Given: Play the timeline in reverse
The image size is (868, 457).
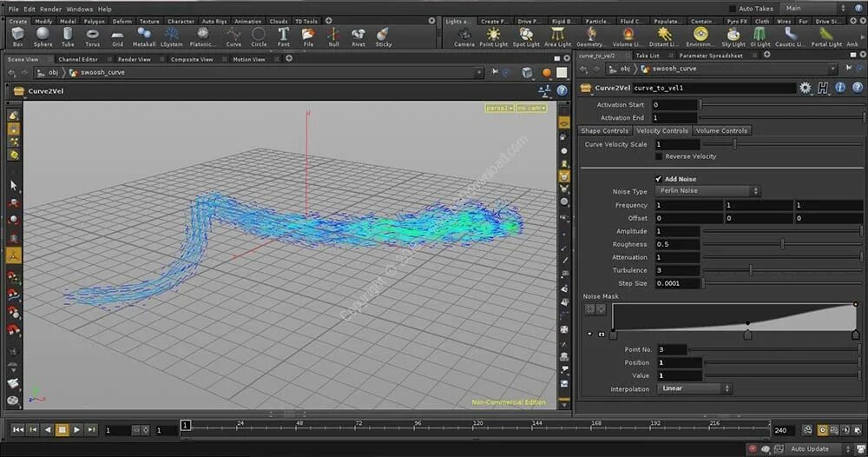Looking at the screenshot, I should (48, 429).
